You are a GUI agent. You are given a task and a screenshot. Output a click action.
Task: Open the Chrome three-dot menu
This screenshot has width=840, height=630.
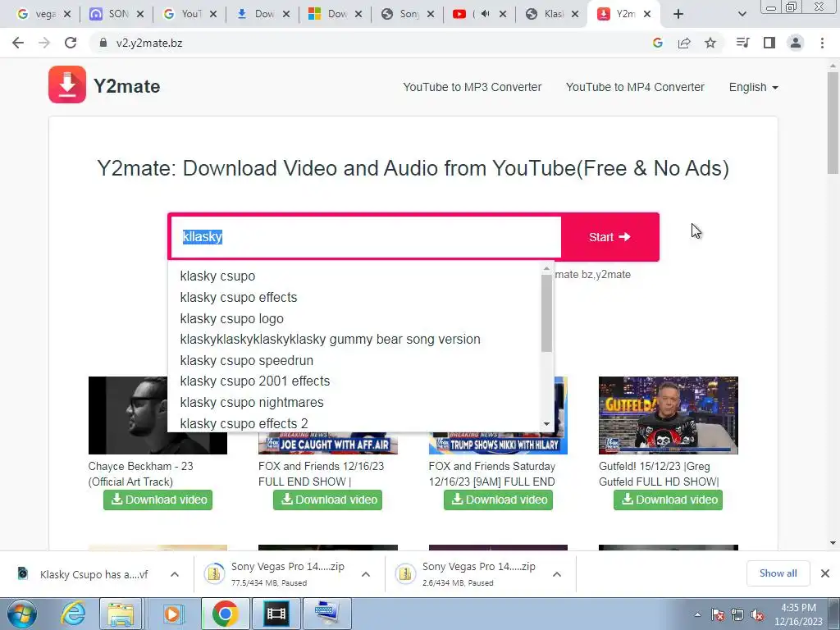coord(822,43)
